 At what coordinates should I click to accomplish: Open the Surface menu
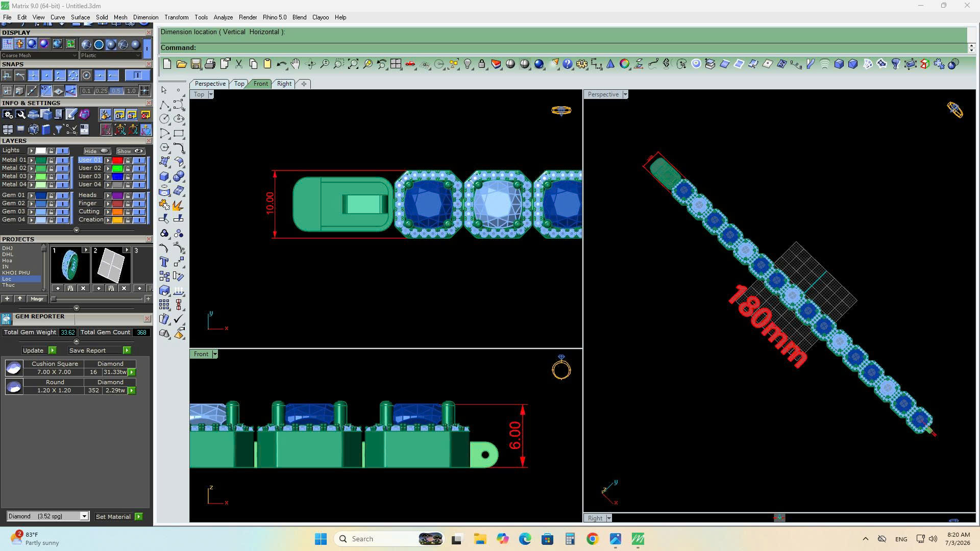80,17
